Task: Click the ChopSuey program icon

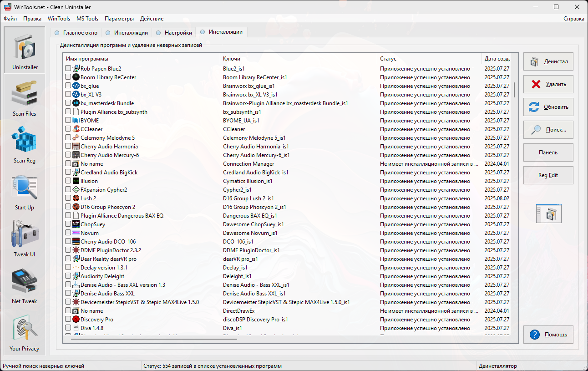Action: (76, 224)
